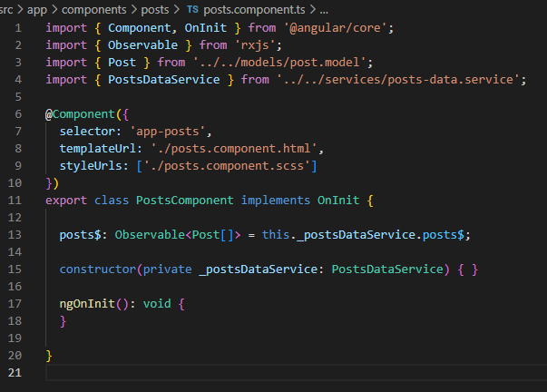Select line number 1 in the gutter

coord(19,28)
